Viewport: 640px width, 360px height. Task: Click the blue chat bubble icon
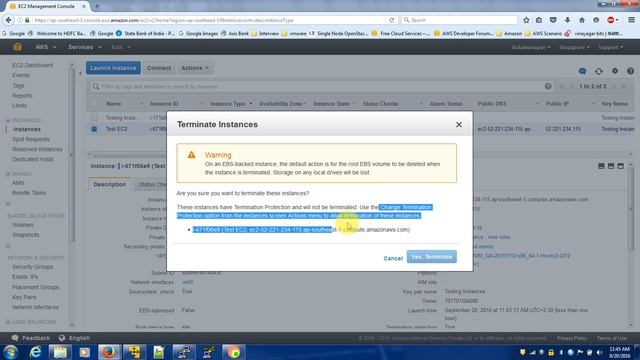582,71
